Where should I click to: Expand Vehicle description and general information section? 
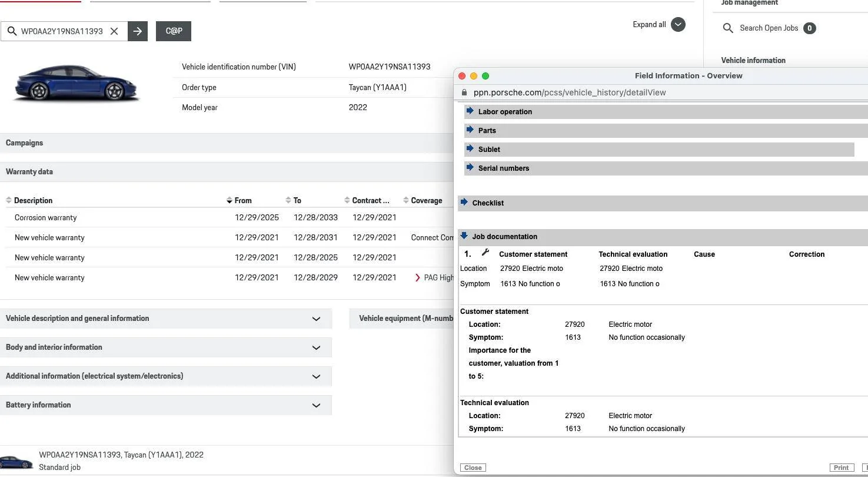[166, 319]
